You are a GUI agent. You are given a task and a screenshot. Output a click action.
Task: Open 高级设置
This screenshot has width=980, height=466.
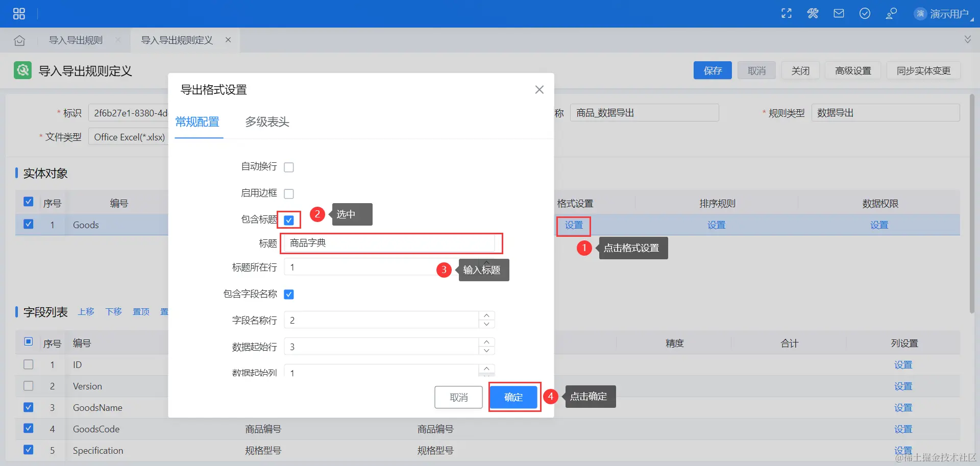point(853,70)
